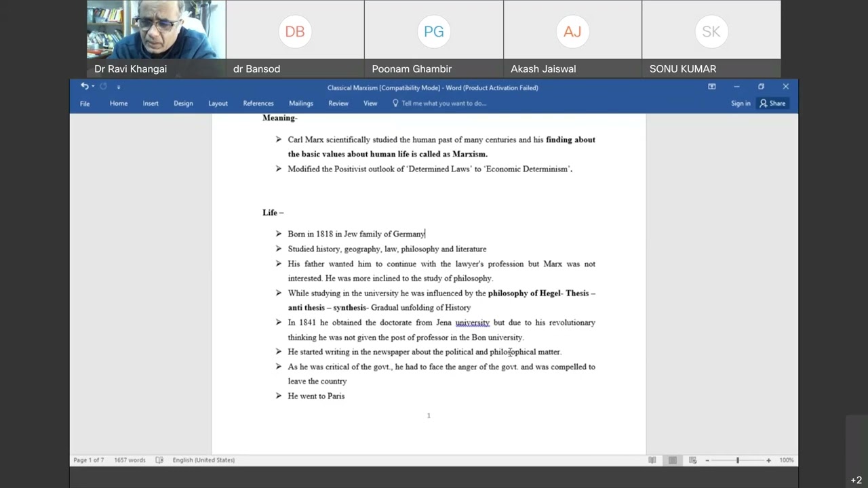Close the Word window
This screenshot has height=488, width=868.
(x=786, y=87)
